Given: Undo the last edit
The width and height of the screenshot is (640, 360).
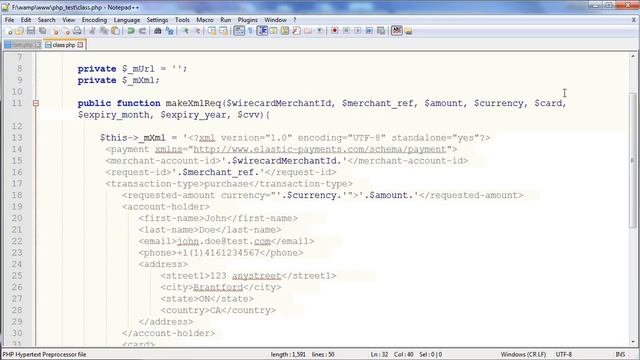Looking at the screenshot, I should pyautogui.click(x=131, y=31).
